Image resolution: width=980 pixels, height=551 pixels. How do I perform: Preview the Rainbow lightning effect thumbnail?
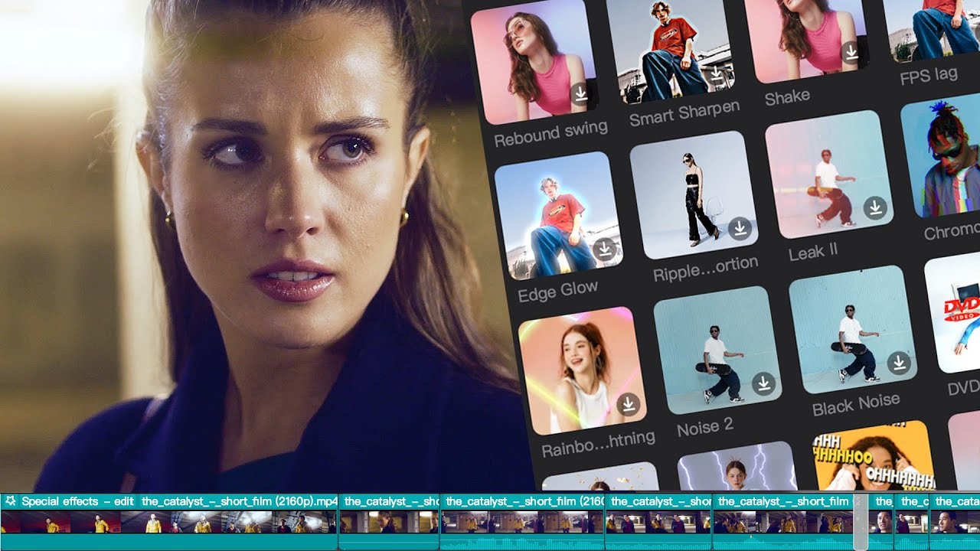pos(582,371)
